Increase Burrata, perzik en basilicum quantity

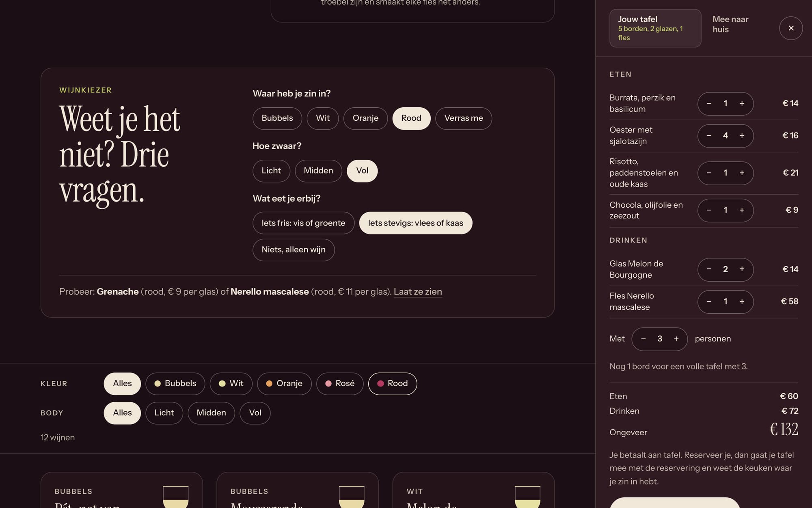(x=742, y=104)
